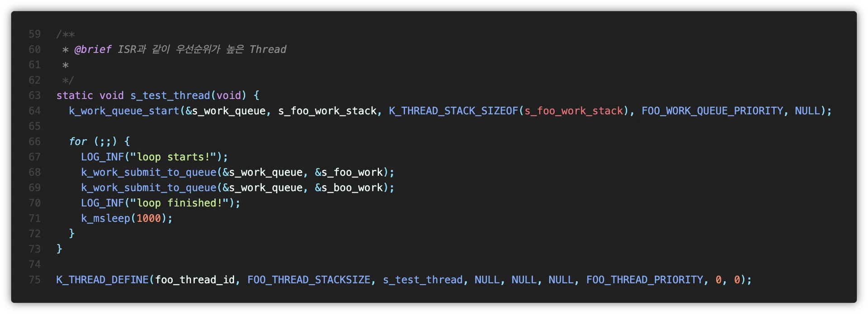
Task: Click the static keyword on line 63
Action: 75,95
